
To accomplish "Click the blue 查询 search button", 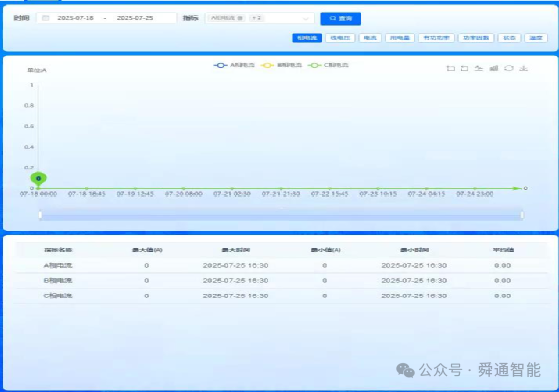I will point(340,19).
